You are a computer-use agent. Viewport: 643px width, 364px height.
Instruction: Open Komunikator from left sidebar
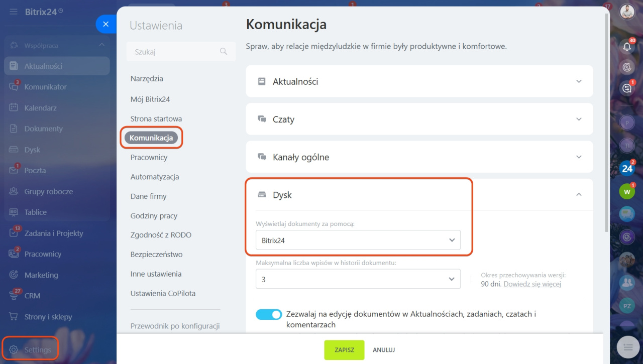click(x=45, y=87)
